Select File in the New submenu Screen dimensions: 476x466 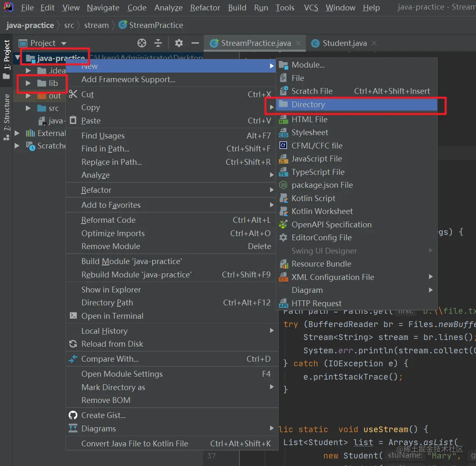tap(356, 78)
